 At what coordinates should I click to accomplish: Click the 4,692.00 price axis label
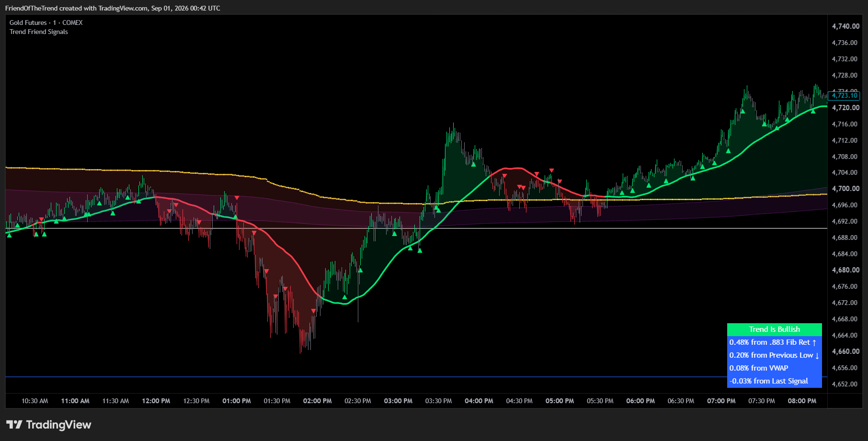click(x=845, y=221)
